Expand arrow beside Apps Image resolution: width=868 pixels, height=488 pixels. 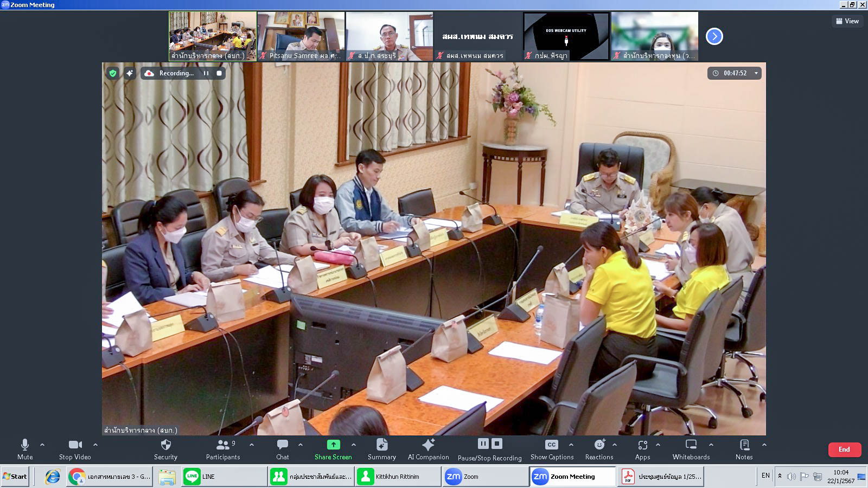tap(658, 445)
